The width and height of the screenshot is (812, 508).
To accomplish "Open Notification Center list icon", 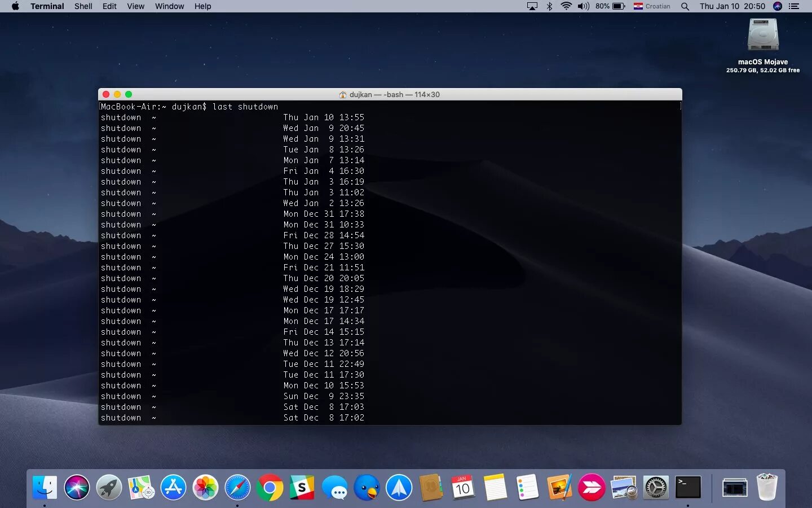I will coord(795,6).
